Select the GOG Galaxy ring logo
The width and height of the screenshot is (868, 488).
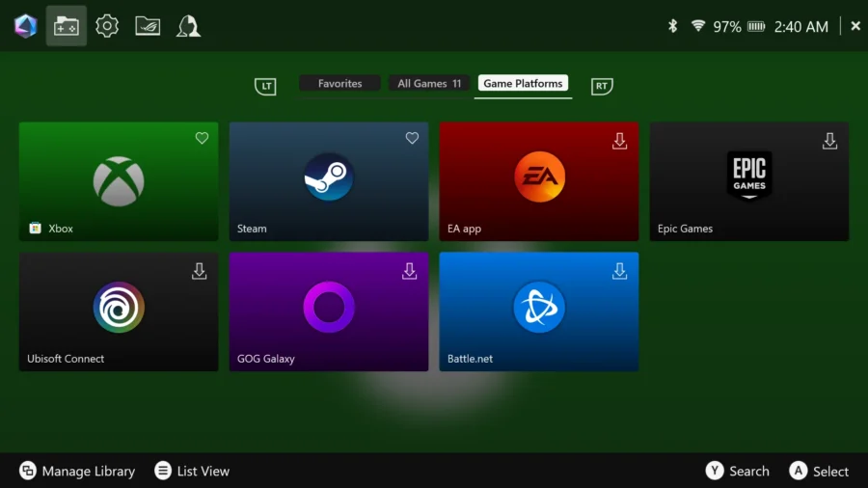329,307
